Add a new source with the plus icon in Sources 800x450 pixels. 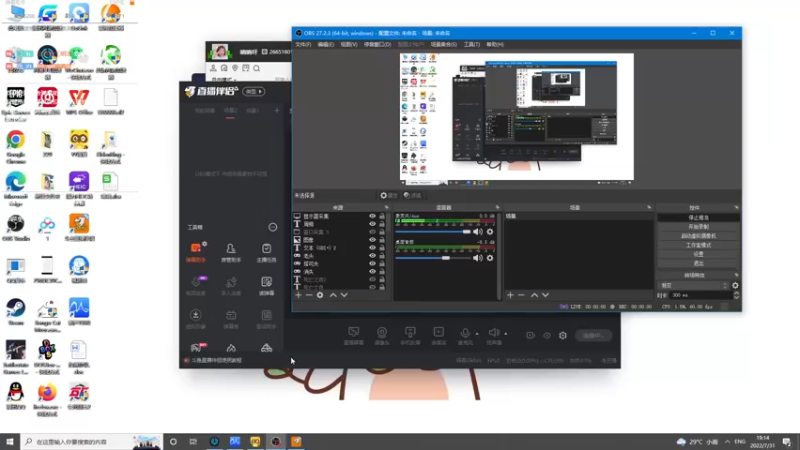298,295
